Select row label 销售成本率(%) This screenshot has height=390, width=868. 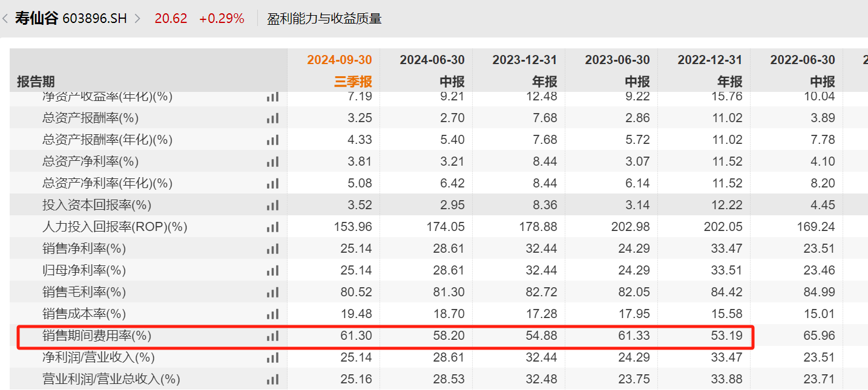point(84,314)
